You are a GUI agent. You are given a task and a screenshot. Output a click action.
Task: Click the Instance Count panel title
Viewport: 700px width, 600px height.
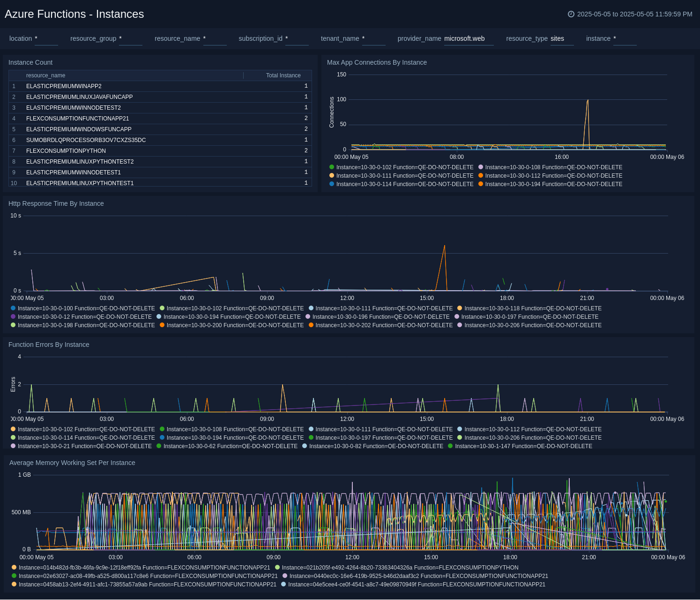[30, 62]
